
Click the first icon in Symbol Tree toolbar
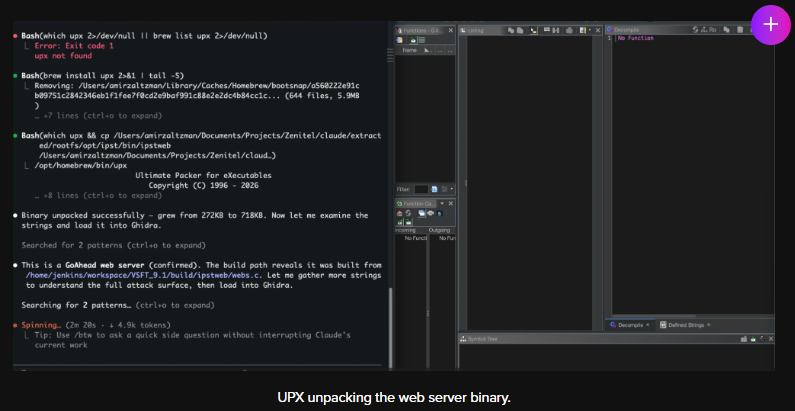point(744,339)
